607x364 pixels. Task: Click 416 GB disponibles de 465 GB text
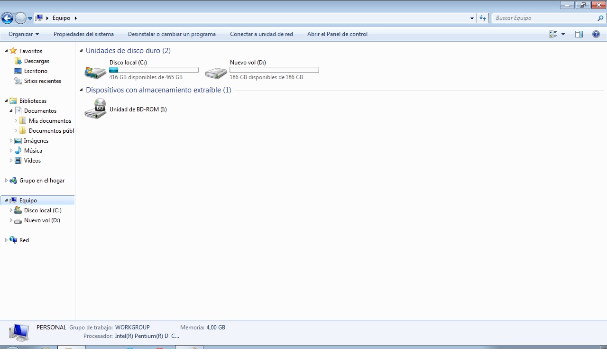[146, 77]
